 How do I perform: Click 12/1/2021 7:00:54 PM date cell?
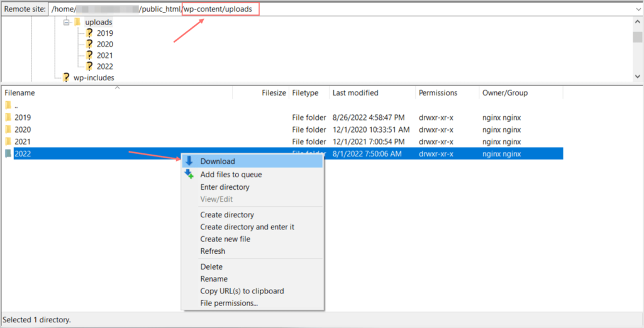369,141
